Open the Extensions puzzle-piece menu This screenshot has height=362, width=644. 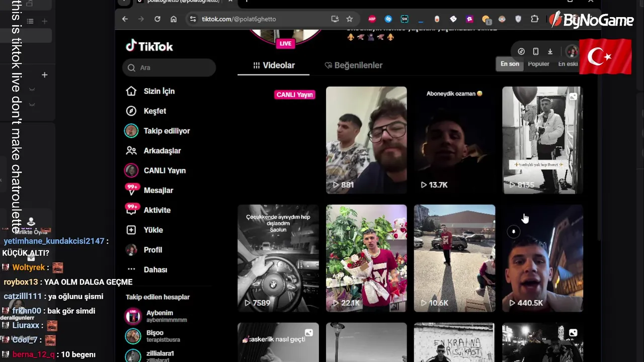pos(534,19)
